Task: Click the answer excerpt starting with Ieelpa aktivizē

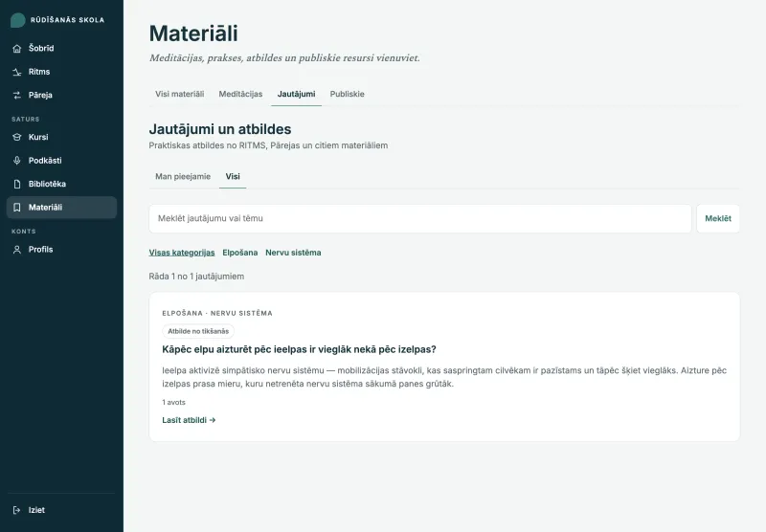Action: (x=444, y=377)
